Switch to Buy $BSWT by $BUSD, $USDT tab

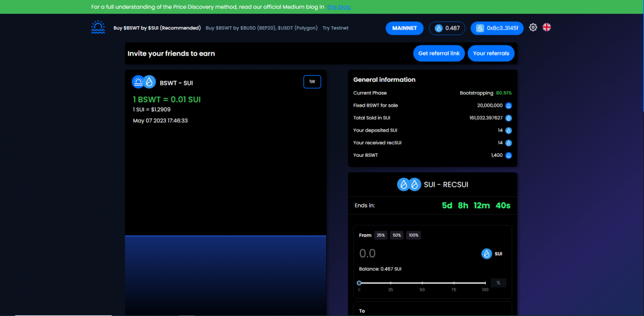coord(261,28)
